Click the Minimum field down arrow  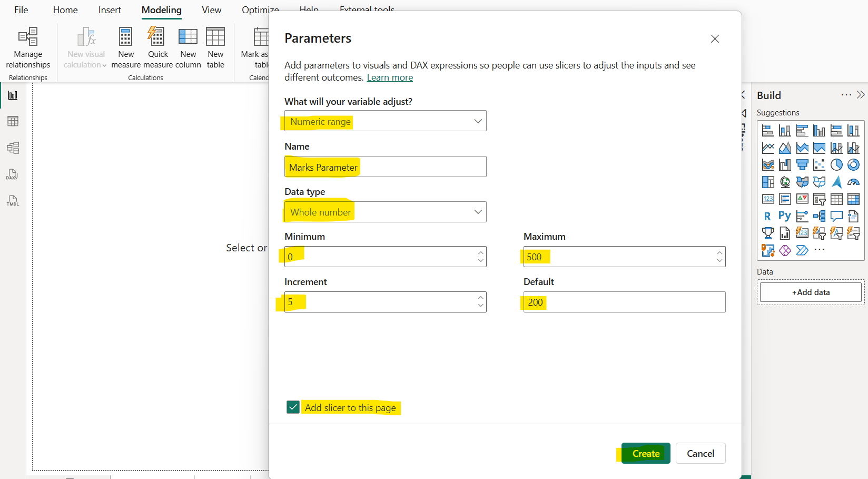[480, 260]
